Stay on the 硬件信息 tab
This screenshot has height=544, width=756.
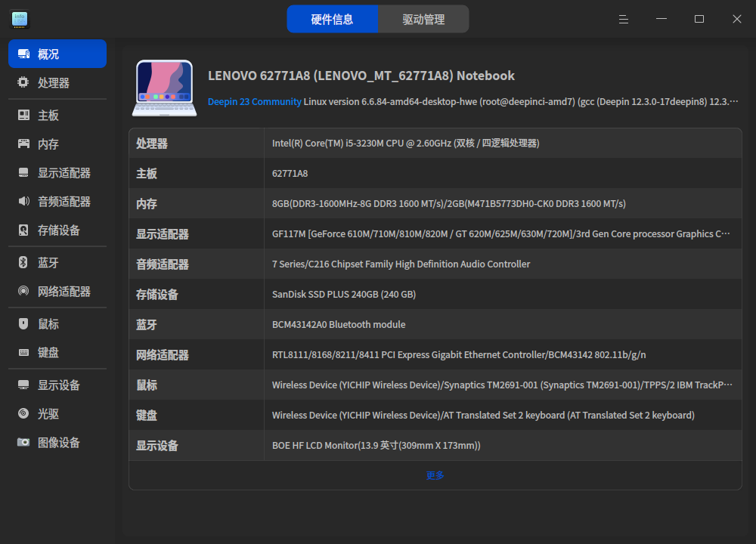click(333, 18)
